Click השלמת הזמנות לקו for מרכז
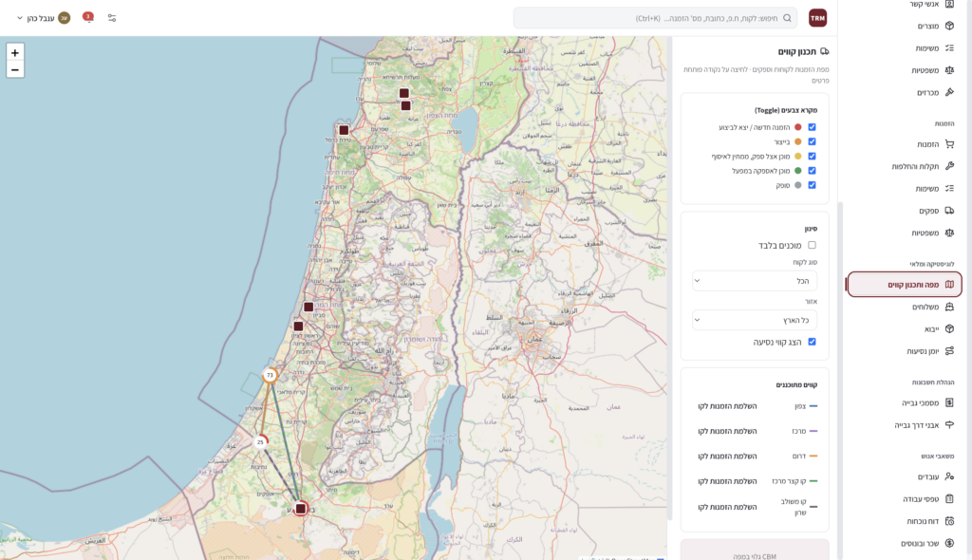 [727, 431]
